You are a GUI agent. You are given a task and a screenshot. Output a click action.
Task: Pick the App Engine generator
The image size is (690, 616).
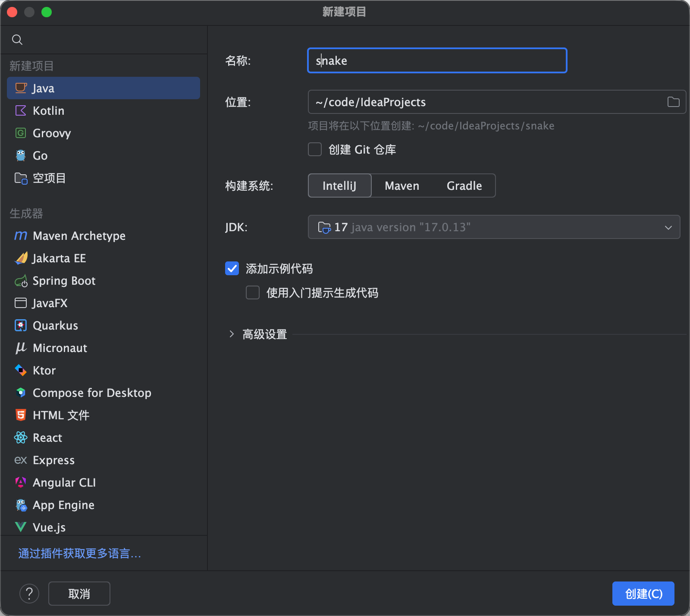(103, 505)
